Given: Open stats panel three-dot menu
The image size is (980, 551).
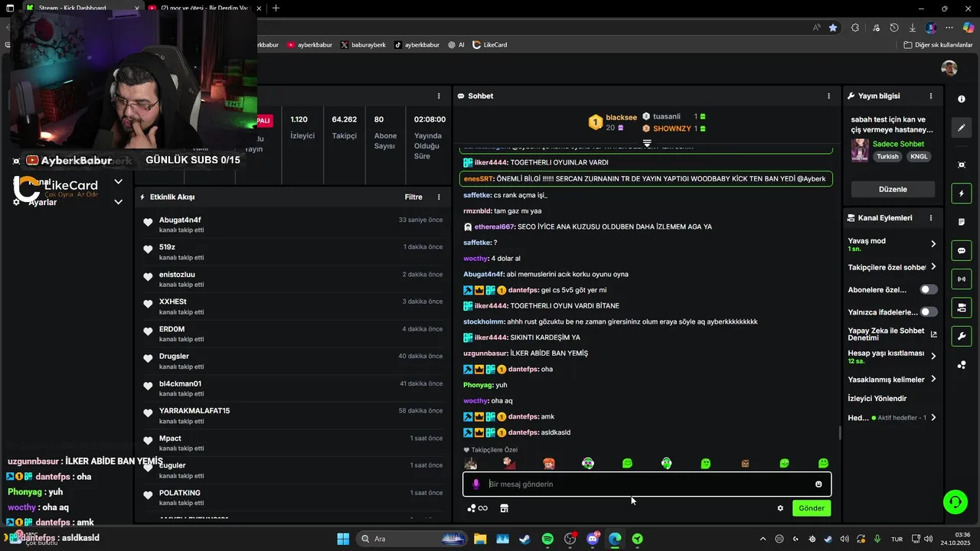Looking at the screenshot, I should click(439, 96).
